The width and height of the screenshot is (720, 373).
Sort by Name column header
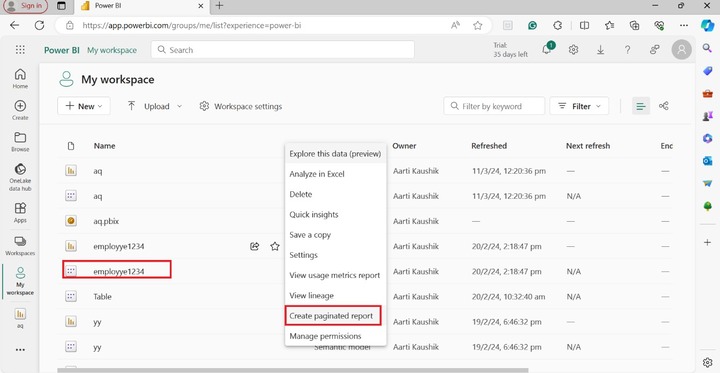[x=104, y=146]
